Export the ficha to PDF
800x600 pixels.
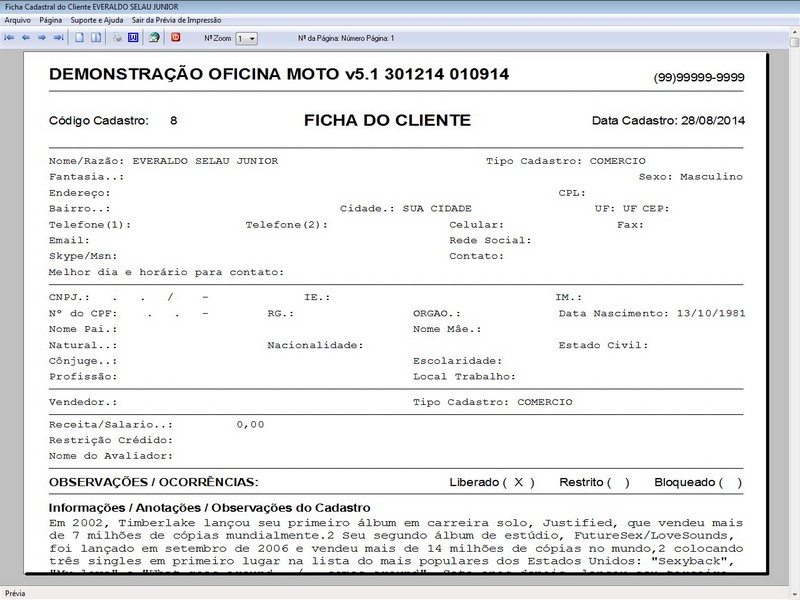tap(176, 37)
